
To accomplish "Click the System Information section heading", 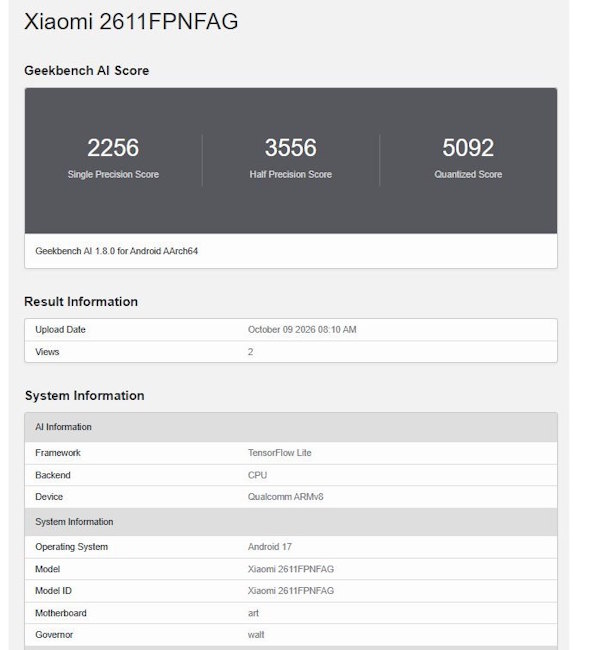I will pos(85,396).
